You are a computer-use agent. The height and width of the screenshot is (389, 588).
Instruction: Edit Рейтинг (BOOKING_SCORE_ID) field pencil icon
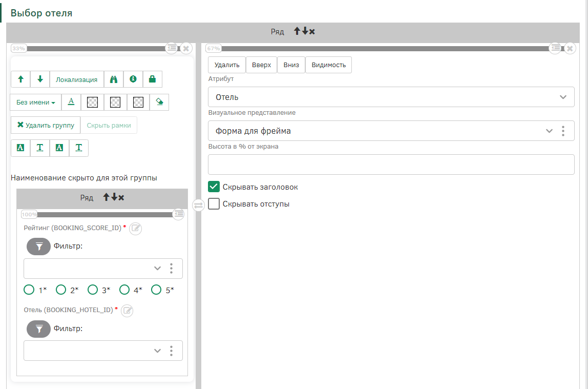coord(135,228)
